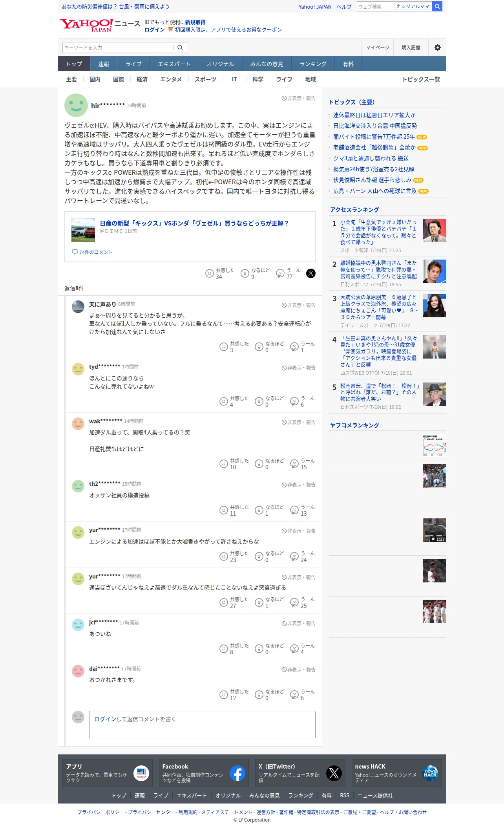
Task: Share hir******** comment on X
Action: 310,273
